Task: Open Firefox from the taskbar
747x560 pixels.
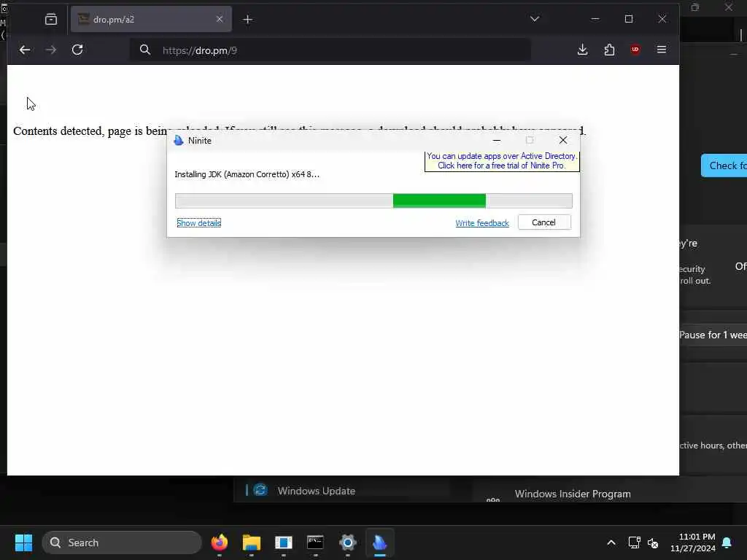Action: (220, 542)
